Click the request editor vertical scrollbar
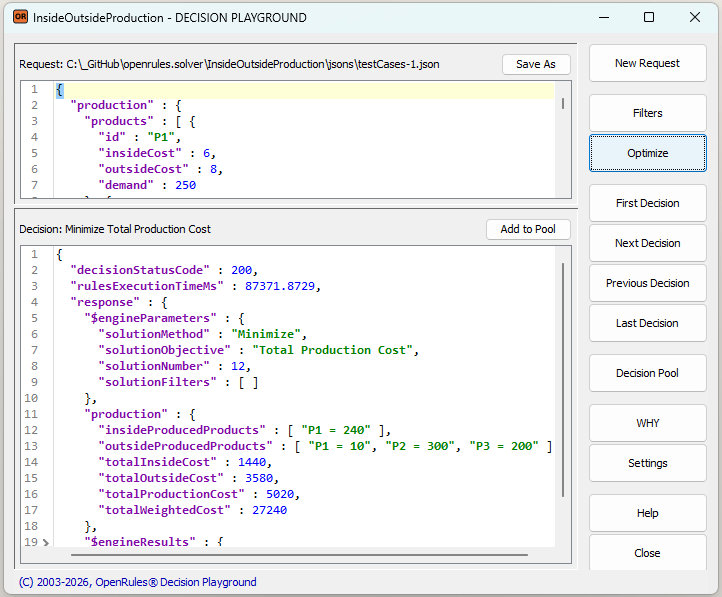722x597 pixels. [x=564, y=103]
